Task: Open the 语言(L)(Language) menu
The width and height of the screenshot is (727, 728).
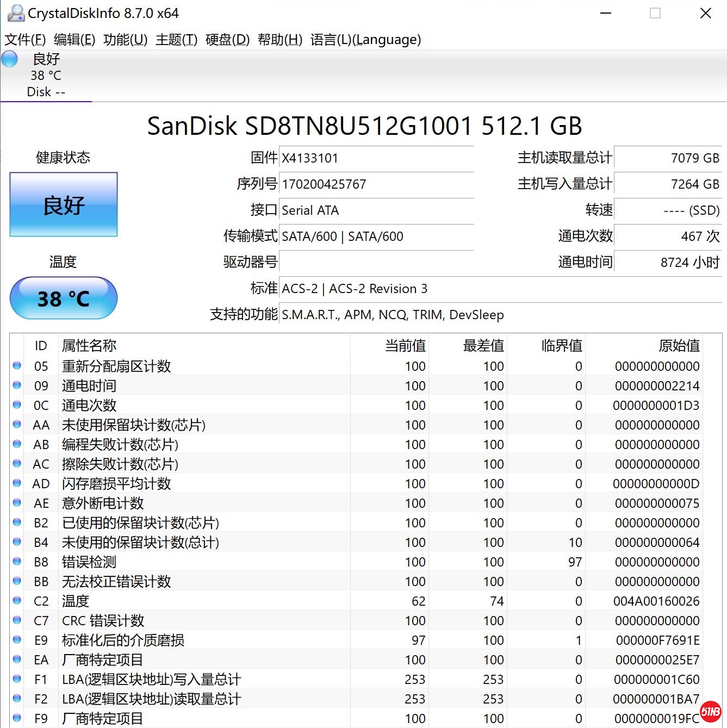Action: pos(365,40)
